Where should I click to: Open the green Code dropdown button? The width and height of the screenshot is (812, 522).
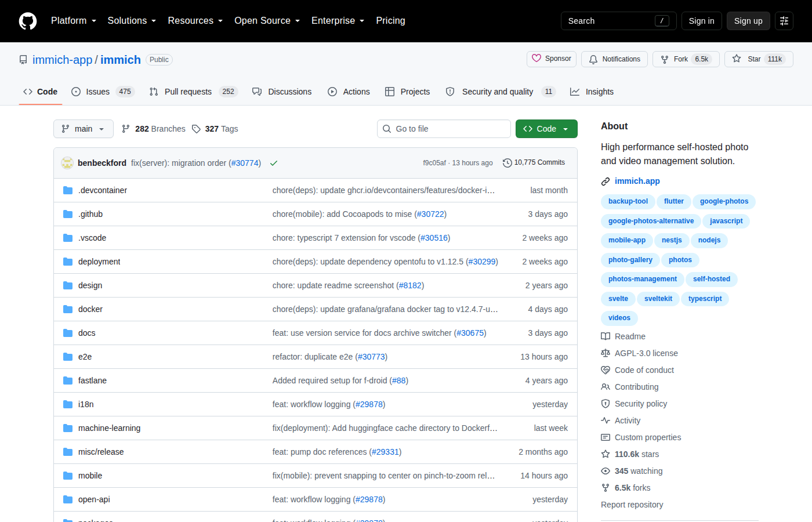(546, 129)
